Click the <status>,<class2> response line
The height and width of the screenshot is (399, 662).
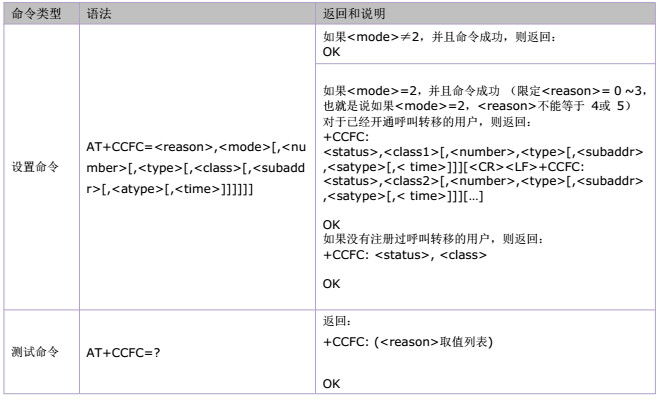[483, 181]
